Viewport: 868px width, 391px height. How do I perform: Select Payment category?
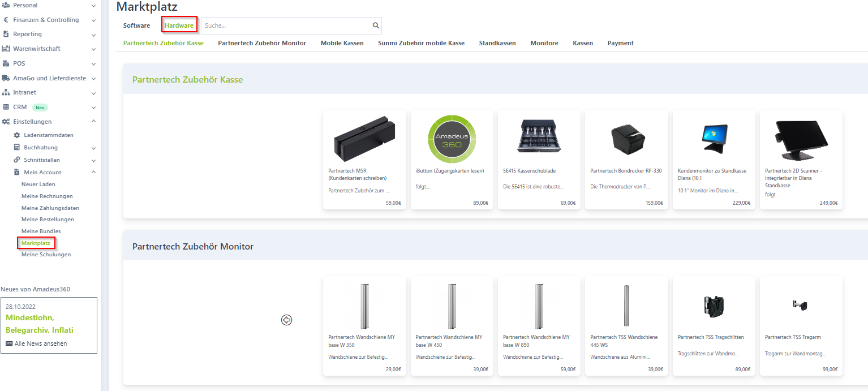tap(621, 43)
